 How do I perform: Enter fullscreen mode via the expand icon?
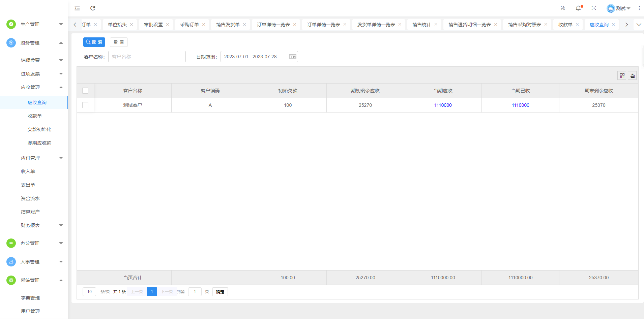[x=594, y=8]
